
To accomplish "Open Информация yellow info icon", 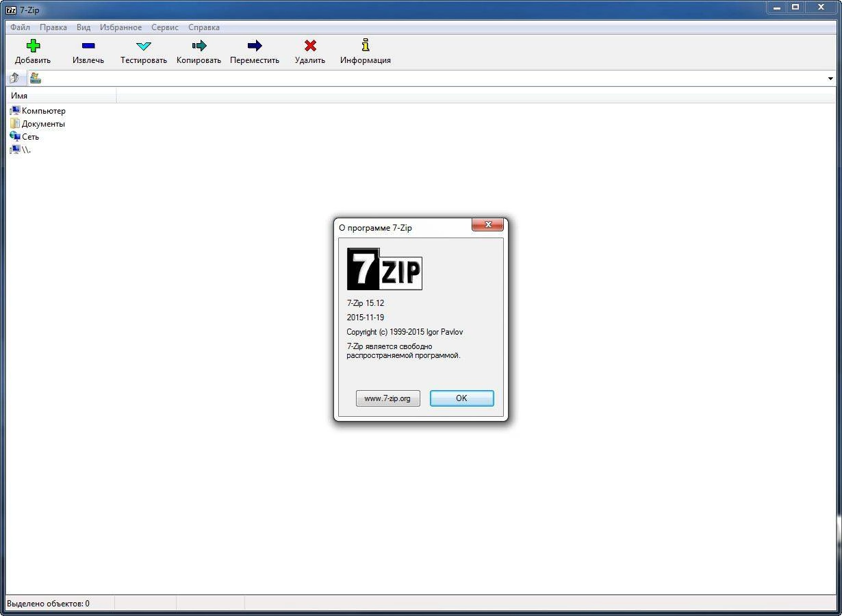I will [366, 45].
